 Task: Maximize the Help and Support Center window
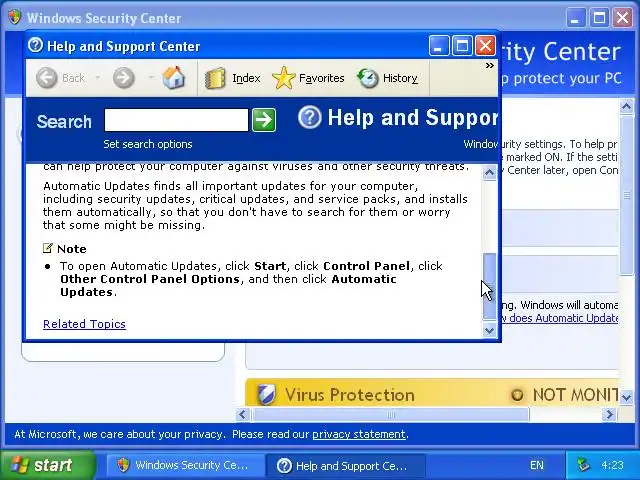(462, 45)
